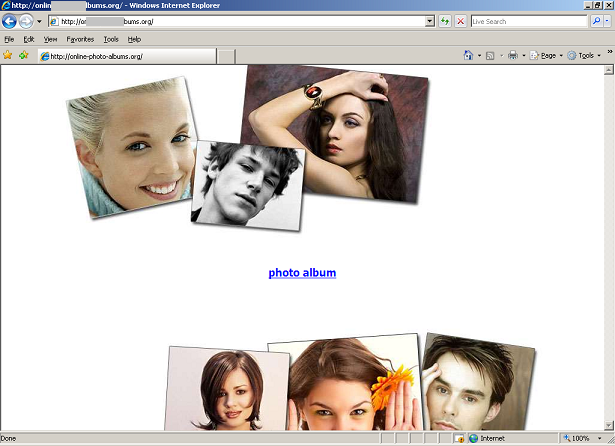This screenshot has width=615, height=446.
Task: Open the recent pages dropdown arrow
Action: pyautogui.click(x=39, y=21)
